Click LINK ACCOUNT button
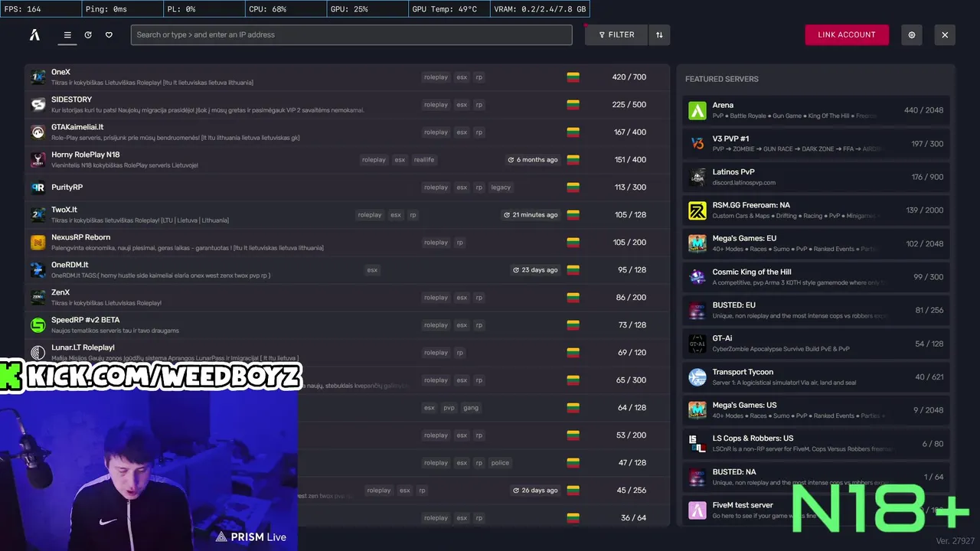 pyautogui.click(x=847, y=34)
